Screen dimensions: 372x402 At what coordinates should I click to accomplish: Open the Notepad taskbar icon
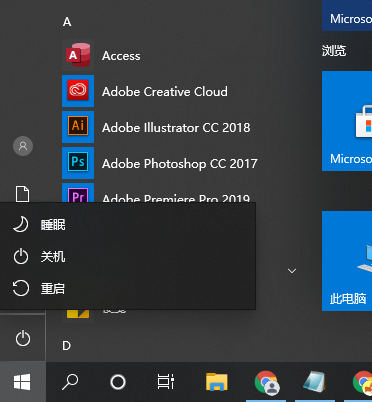314,382
